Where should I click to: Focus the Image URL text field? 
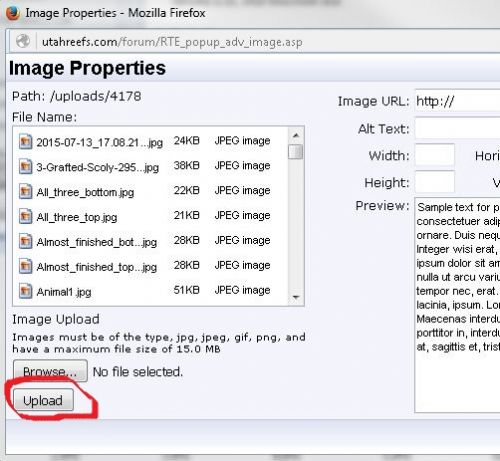(457, 101)
